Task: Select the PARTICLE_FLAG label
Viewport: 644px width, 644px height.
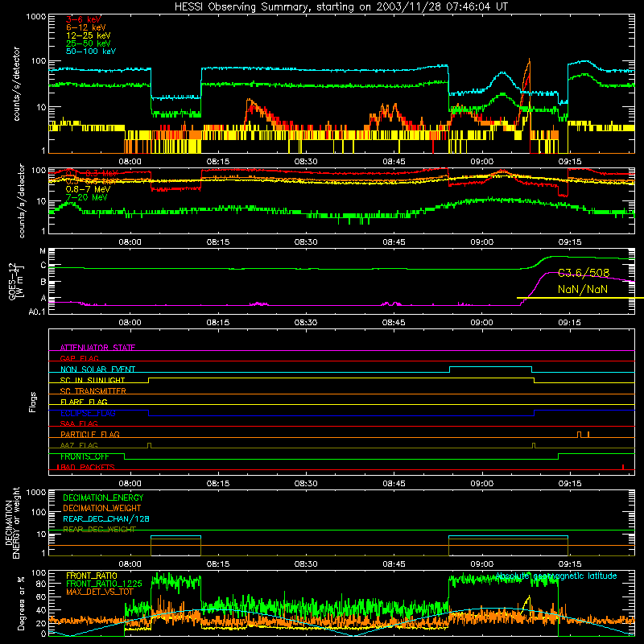Action: 90,434
